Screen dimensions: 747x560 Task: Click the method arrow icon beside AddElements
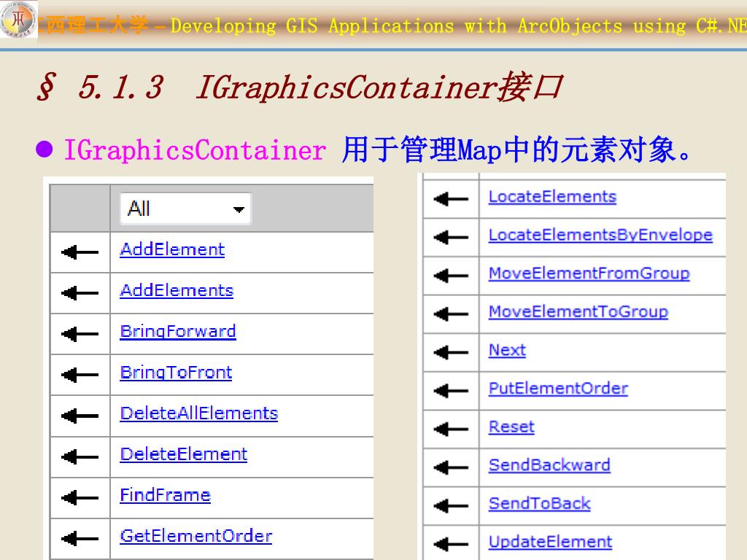[80, 293]
